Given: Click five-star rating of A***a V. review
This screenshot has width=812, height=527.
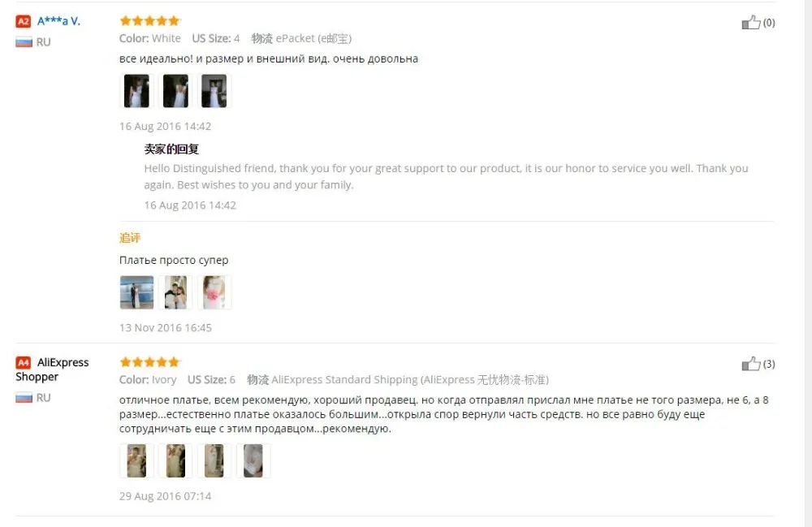Looking at the screenshot, I should 149,21.
